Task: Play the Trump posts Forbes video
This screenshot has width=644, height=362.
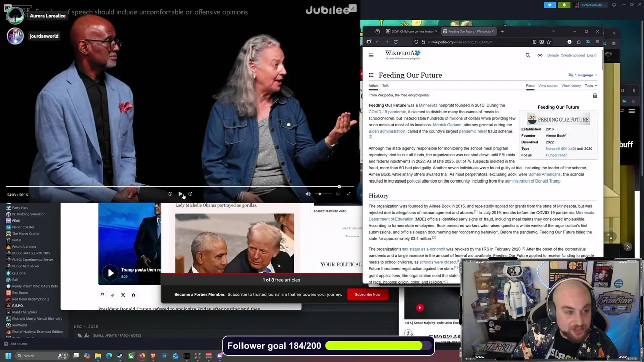Action: [x=111, y=273]
